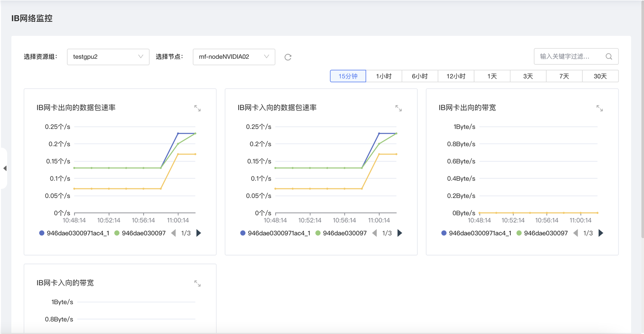Collapse the left sidebar with the arrow handle
This screenshot has height=334, width=644.
point(4,168)
